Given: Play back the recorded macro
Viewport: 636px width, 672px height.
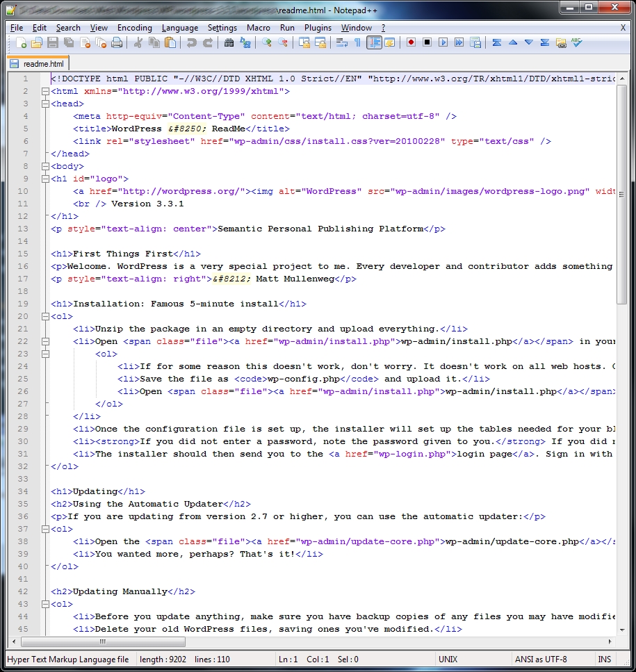Looking at the screenshot, I should pos(443,42).
